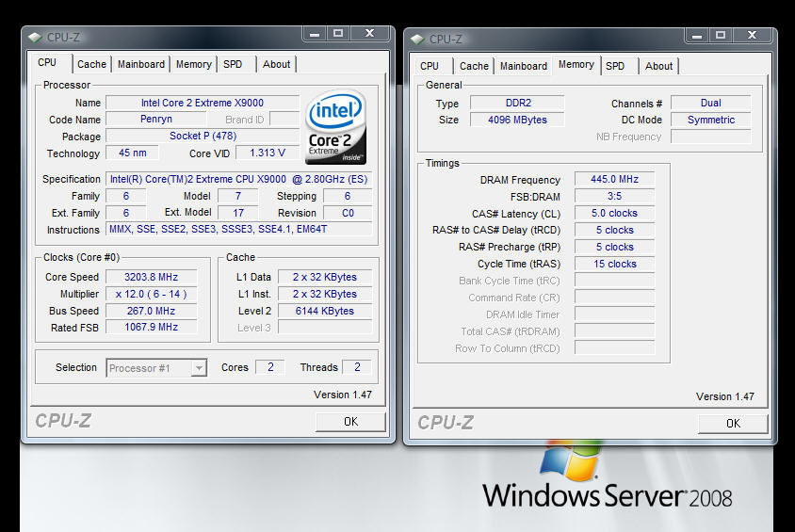Minimize the left CPU-Z window
The height and width of the screenshot is (532, 795).
coord(315,34)
